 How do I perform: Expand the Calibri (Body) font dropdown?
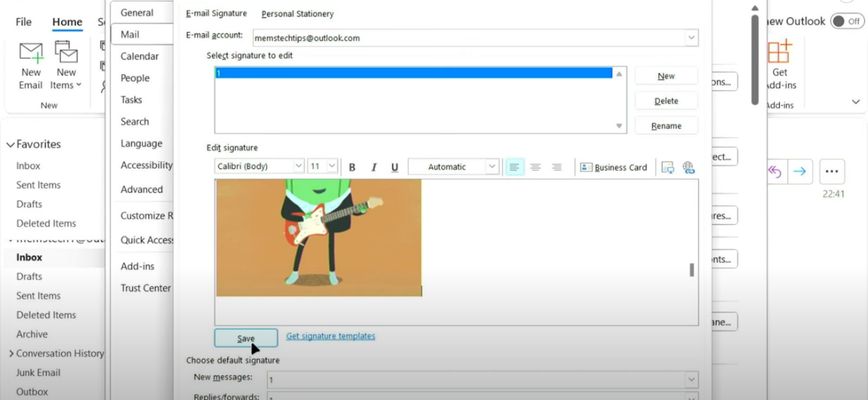pos(298,166)
